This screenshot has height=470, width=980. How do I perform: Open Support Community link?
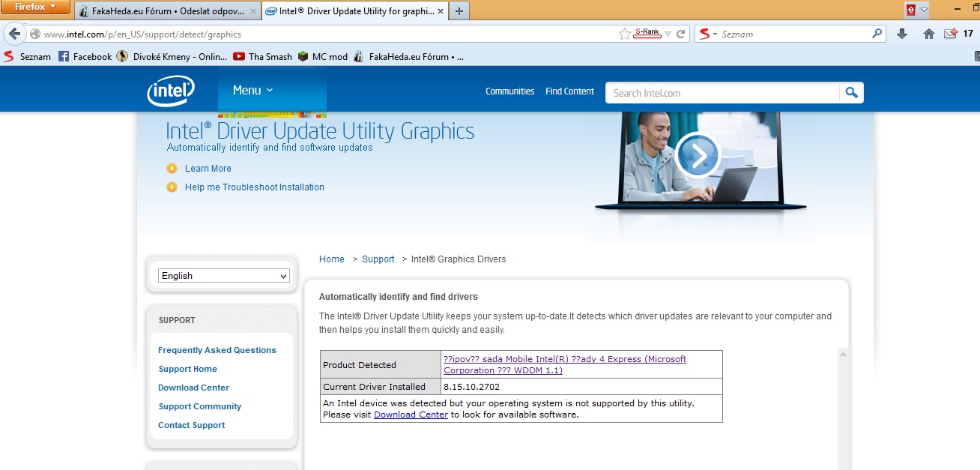[x=199, y=406]
